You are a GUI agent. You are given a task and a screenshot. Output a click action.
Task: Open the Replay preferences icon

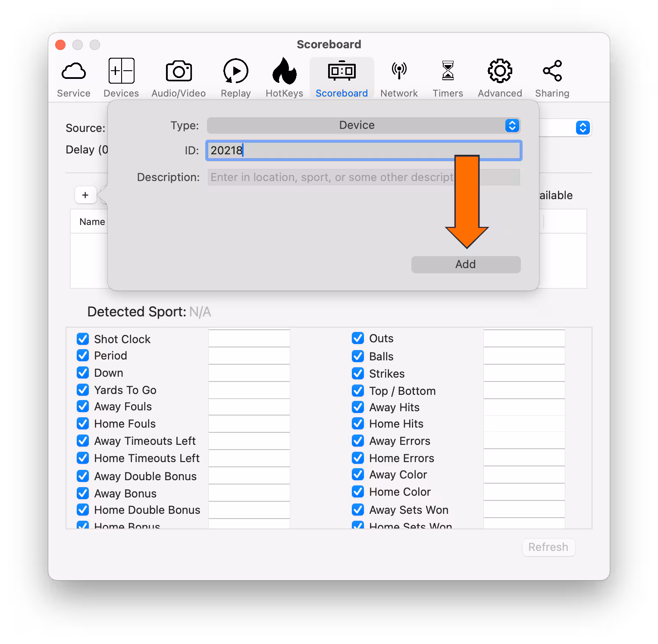click(235, 71)
